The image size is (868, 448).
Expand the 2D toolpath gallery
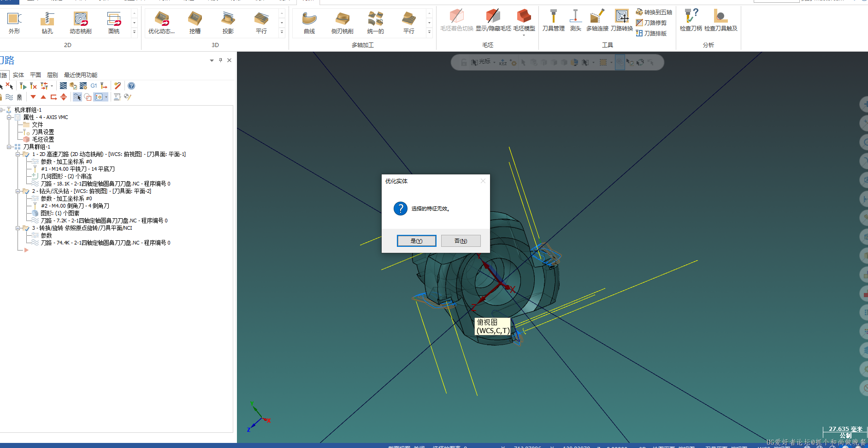135,32
